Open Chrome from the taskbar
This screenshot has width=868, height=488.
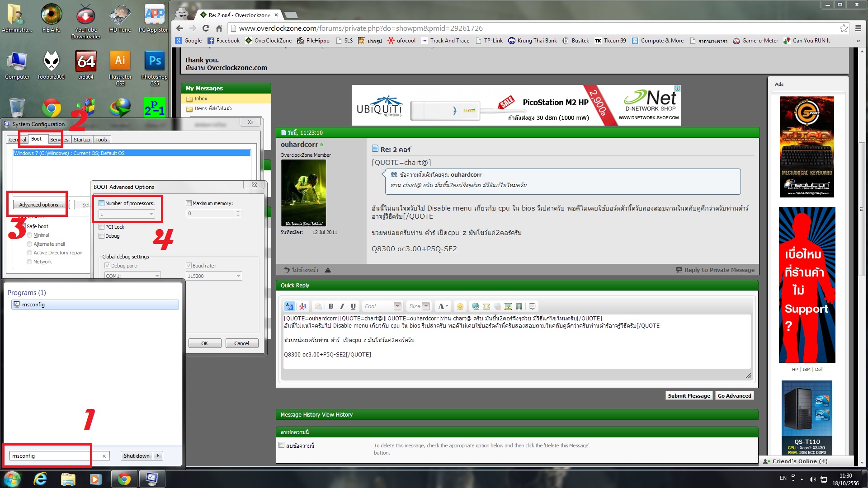coord(124,479)
